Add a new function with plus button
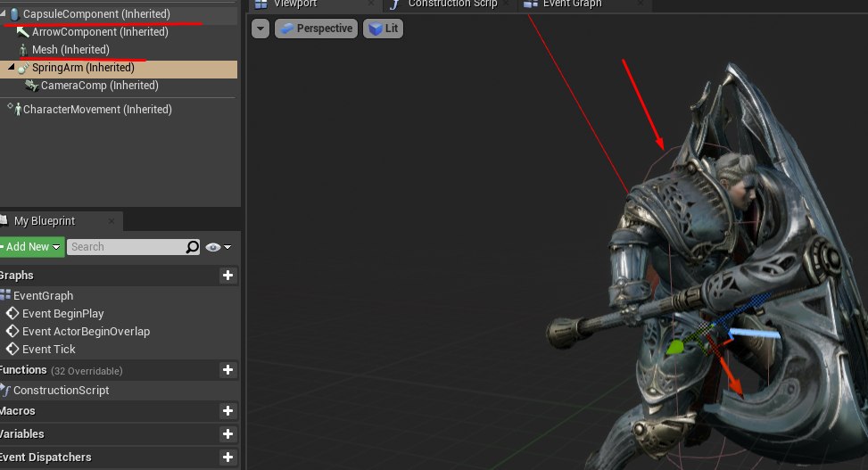 [227, 370]
